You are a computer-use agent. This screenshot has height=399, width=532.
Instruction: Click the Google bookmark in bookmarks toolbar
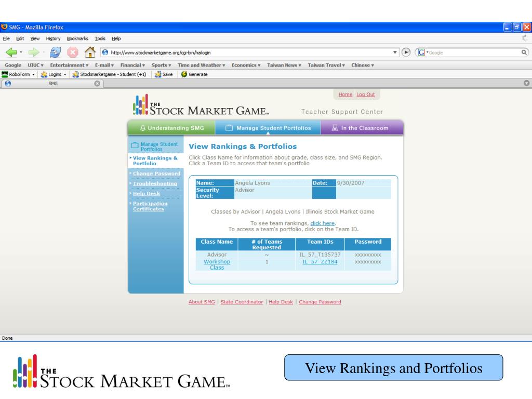coord(13,65)
